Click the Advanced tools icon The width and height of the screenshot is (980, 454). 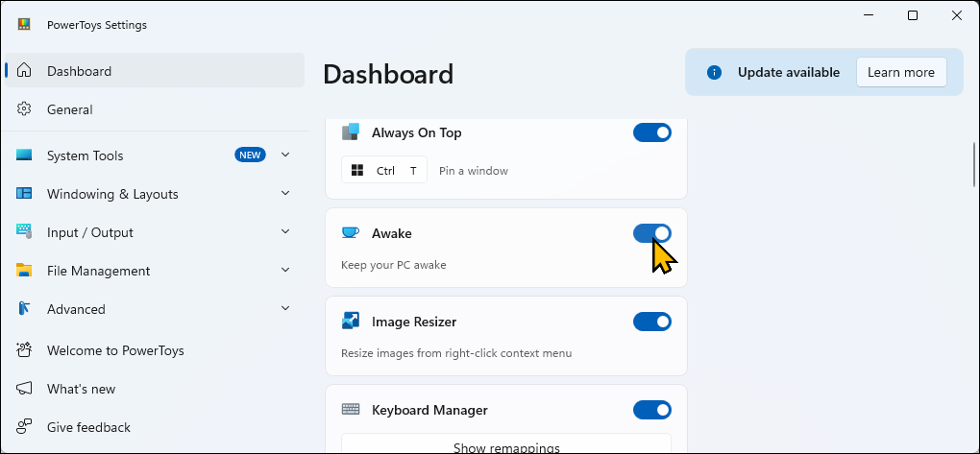(24, 308)
